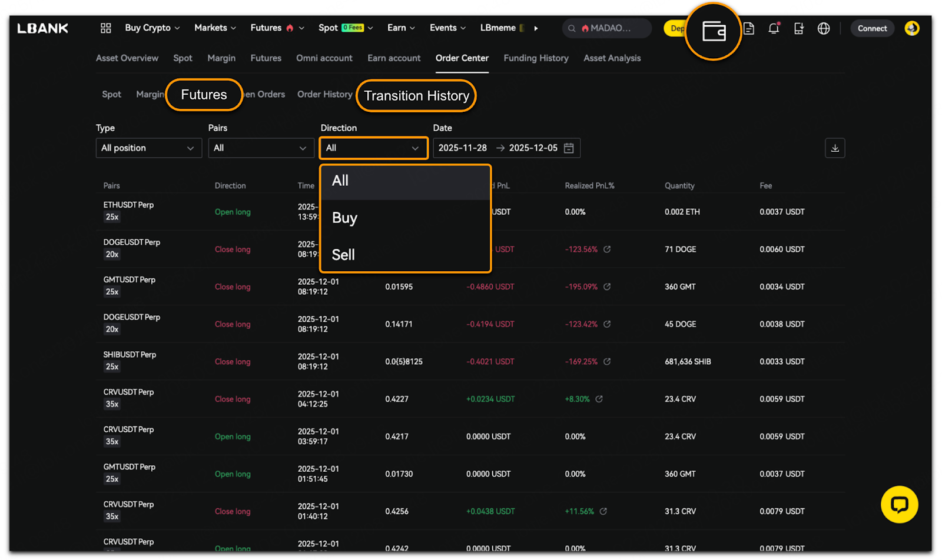Viewport: 942px width, 560px height.
Task: Open the date range picker field
Action: click(x=506, y=148)
